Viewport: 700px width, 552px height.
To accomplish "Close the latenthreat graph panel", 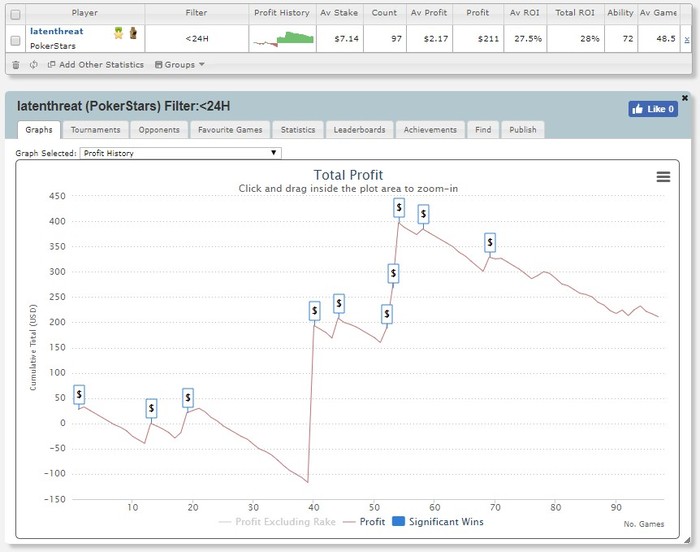I will coord(685,97).
